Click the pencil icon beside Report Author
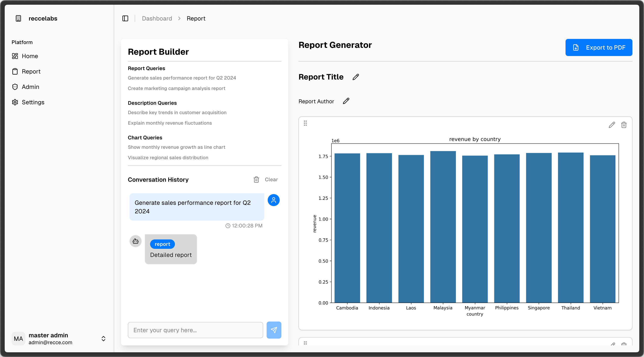 pos(346,101)
